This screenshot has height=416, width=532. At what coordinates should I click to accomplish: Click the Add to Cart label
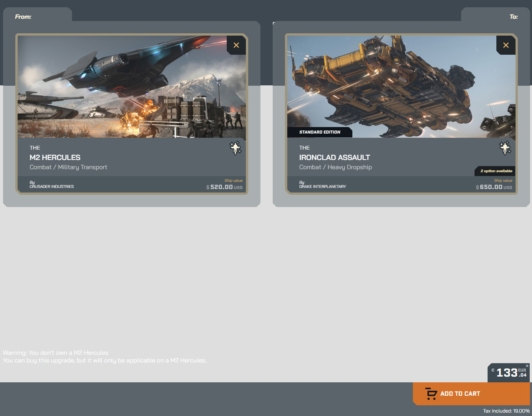point(460,394)
